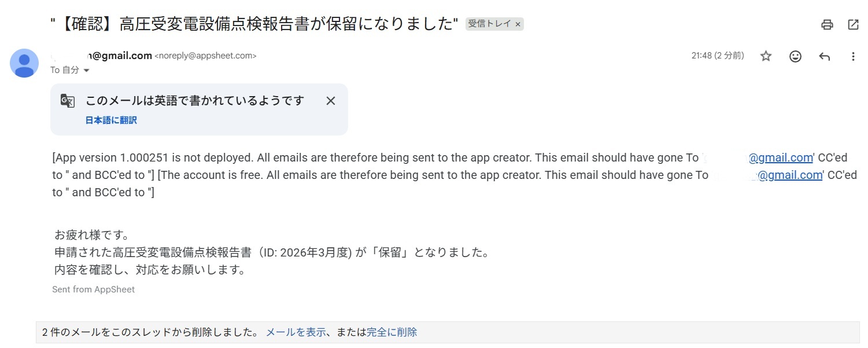
Task: Remove the 受信トレイ label with its x
Action: click(x=518, y=24)
